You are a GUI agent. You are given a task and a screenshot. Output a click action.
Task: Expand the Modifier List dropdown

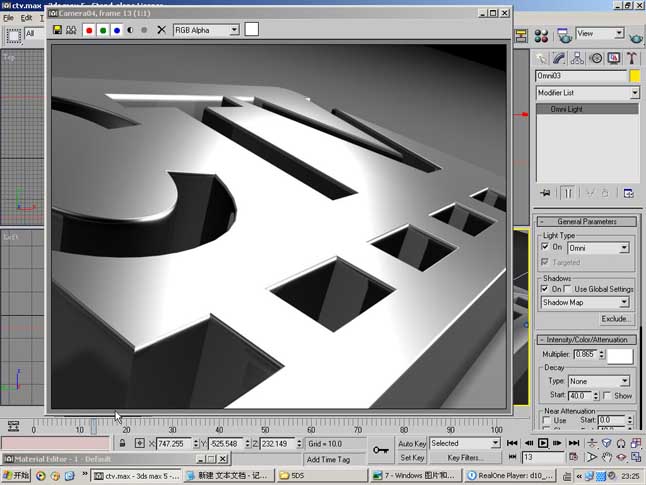(587, 93)
